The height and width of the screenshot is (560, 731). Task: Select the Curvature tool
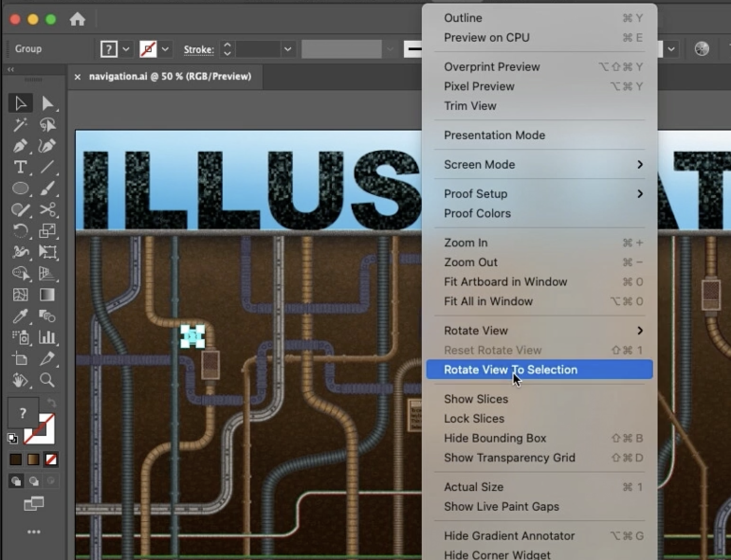[47, 146]
